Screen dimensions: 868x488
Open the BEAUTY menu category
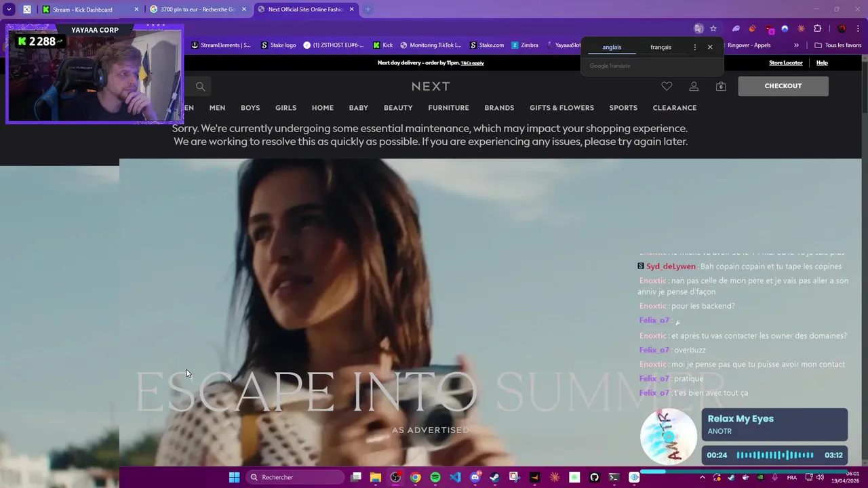398,108
